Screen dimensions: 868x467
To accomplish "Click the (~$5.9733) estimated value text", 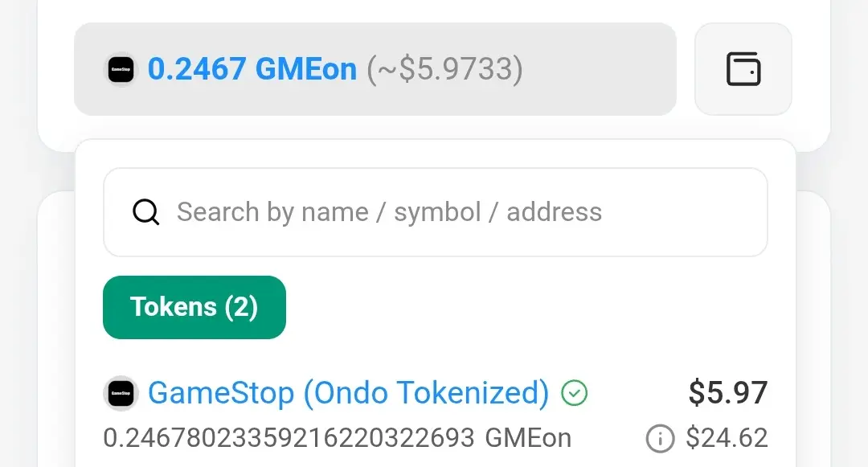I will coord(444,70).
